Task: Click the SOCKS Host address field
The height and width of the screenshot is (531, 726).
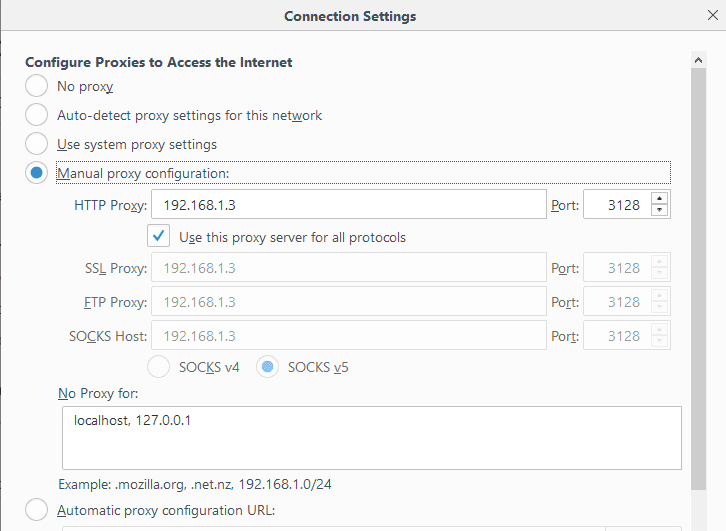Action: coord(349,336)
